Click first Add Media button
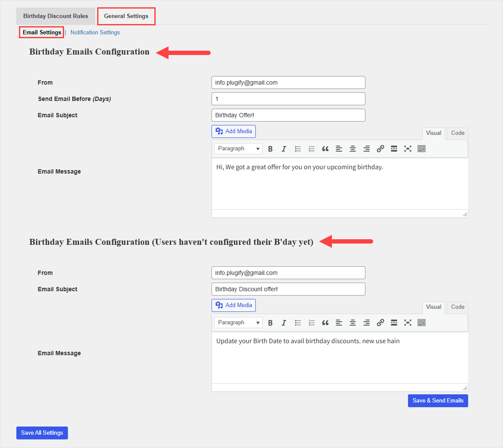 [233, 131]
